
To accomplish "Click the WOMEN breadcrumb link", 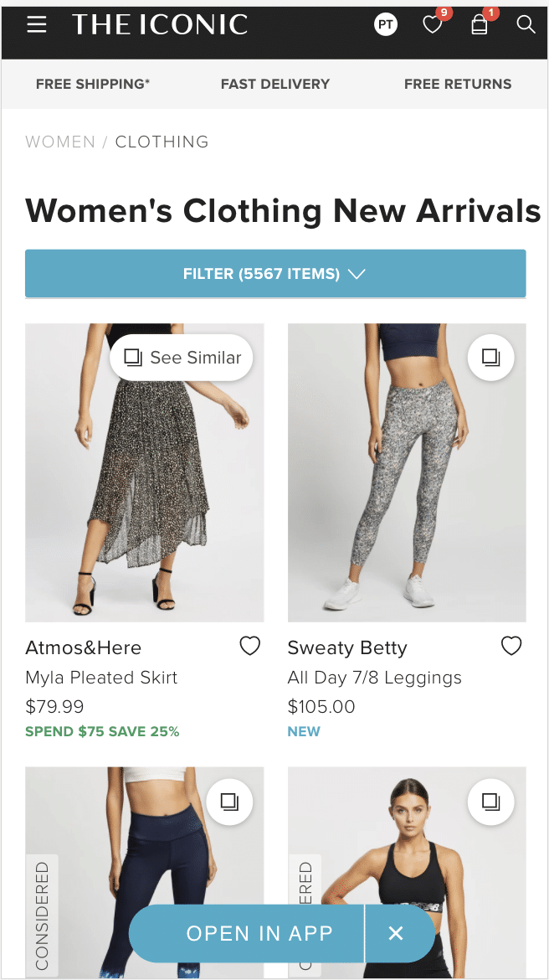I will (60, 142).
